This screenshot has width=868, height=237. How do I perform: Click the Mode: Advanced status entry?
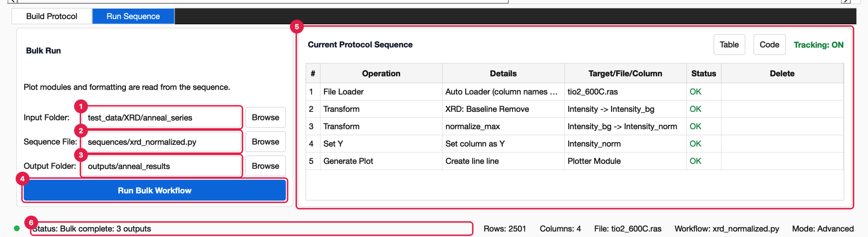coord(823,229)
